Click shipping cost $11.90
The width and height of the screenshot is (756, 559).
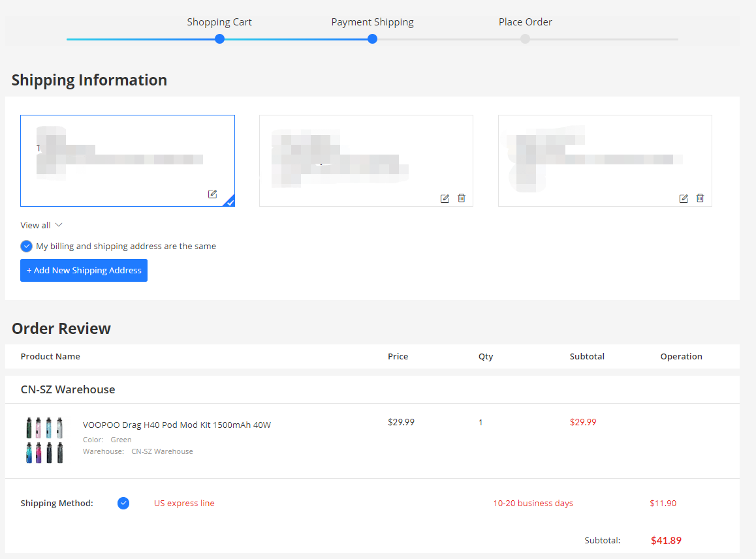pos(663,503)
